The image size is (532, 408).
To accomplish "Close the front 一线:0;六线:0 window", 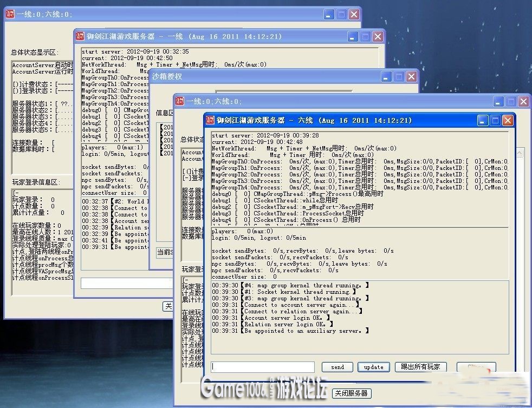I will click(523, 101).
